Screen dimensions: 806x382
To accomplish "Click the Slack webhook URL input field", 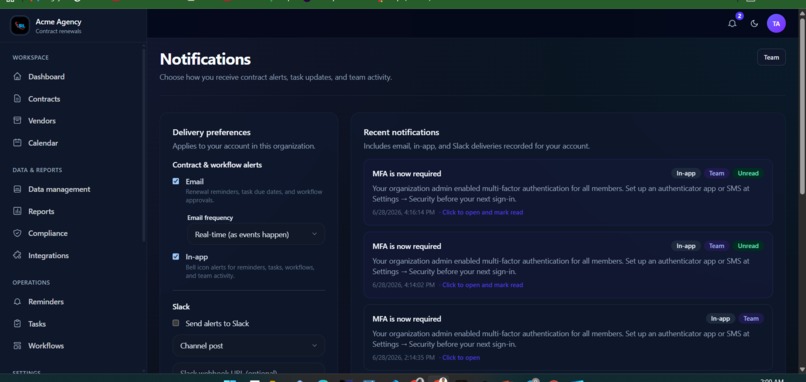I will tap(249, 371).
